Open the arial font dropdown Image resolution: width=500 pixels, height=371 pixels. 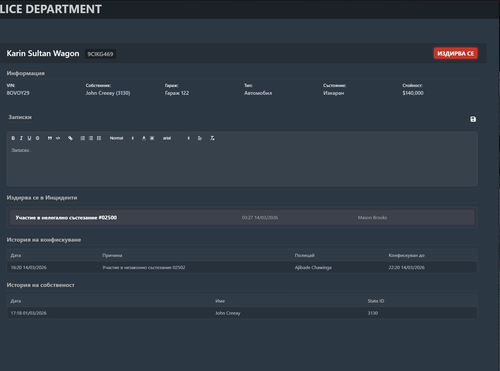(176, 138)
